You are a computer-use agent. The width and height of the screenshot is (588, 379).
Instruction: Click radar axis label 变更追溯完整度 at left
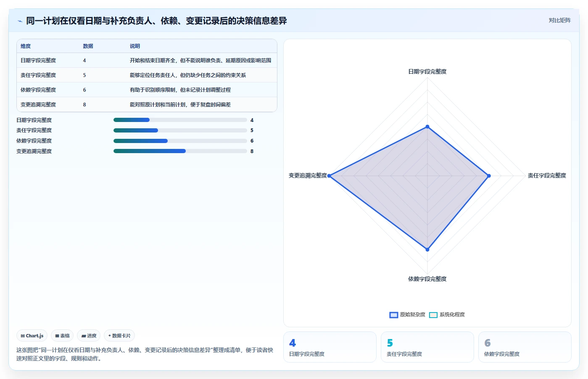pyautogui.click(x=308, y=175)
